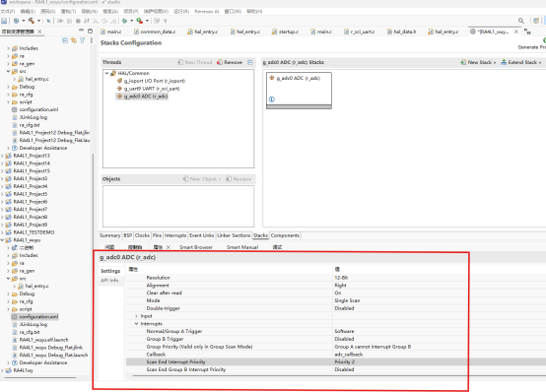Open the BSP configuration tab
546x392 pixels.
tap(128, 235)
